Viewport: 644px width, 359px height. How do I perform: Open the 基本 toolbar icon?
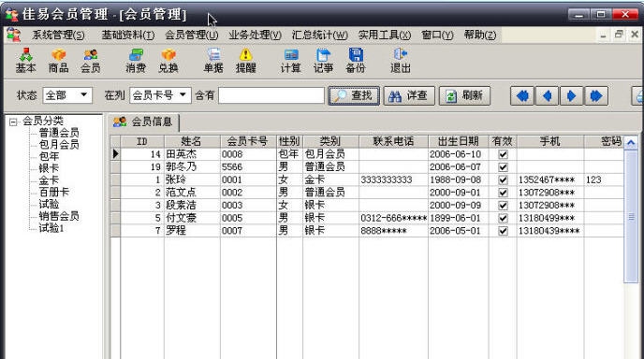pyautogui.click(x=25, y=61)
